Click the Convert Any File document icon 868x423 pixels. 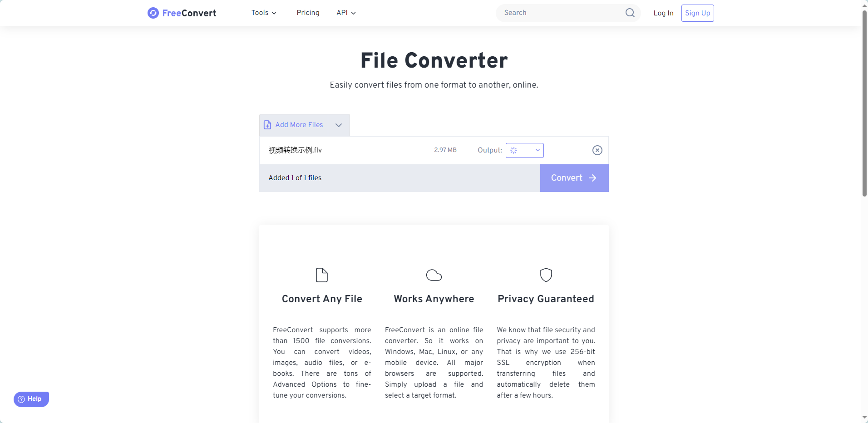pos(322,275)
